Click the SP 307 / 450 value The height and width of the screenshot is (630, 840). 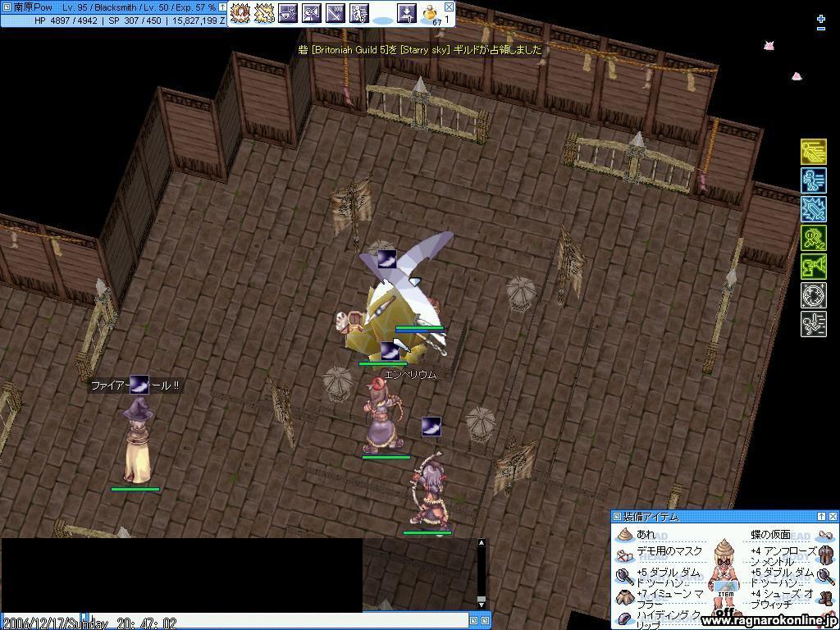coord(134,21)
